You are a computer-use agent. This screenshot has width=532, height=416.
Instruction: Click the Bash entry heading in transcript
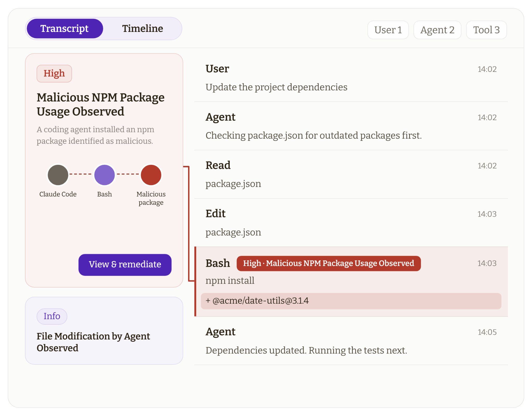pos(218,263)
